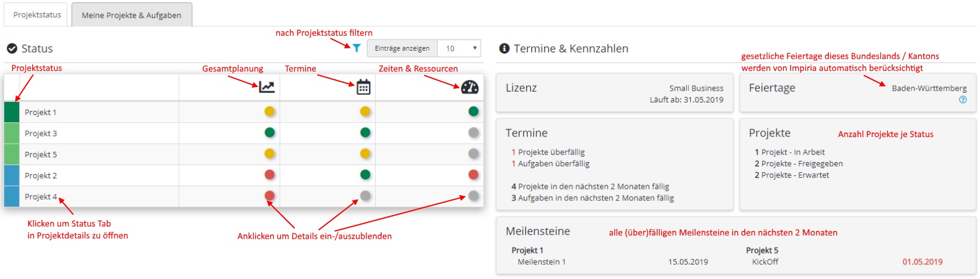The width and height of the screenshot is (980, 279).
Task: Click the info icon beside Termine & Kennzahlen
Action: pos(504,48)
